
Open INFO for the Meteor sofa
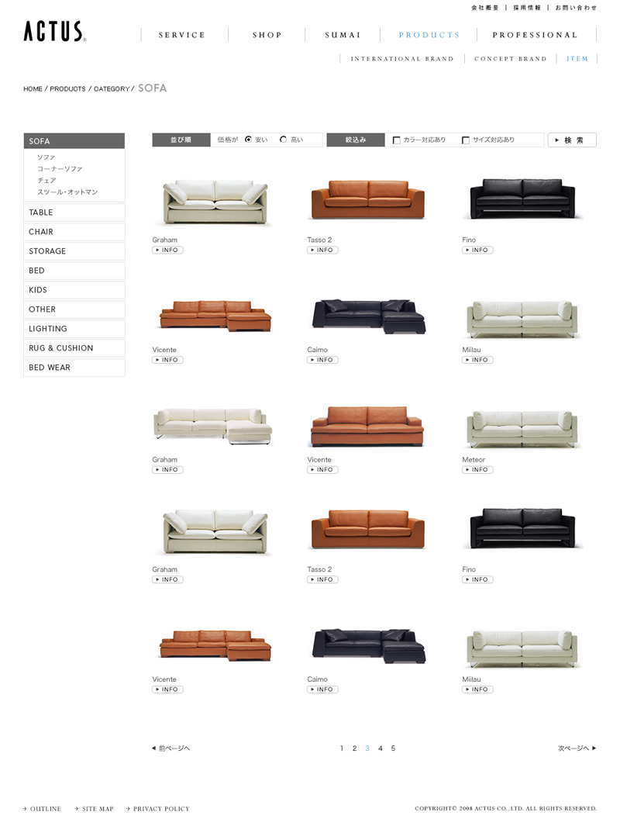[477, 470]
